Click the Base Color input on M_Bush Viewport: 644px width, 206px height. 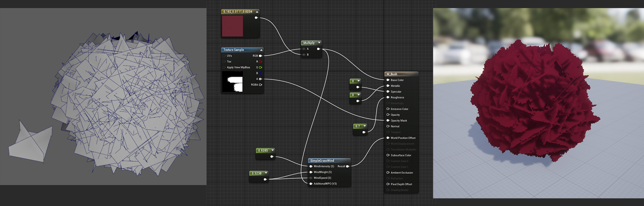pos(388,80)
